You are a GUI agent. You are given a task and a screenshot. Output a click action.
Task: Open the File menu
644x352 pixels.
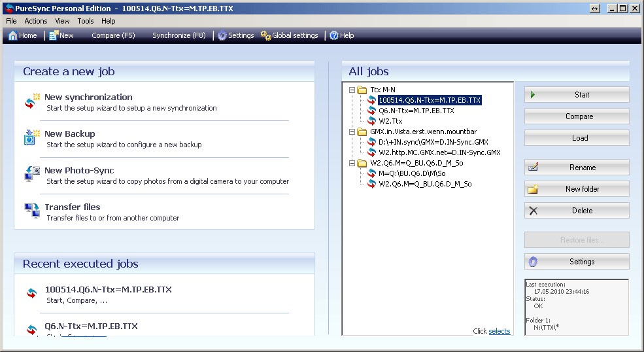(11, 21)
